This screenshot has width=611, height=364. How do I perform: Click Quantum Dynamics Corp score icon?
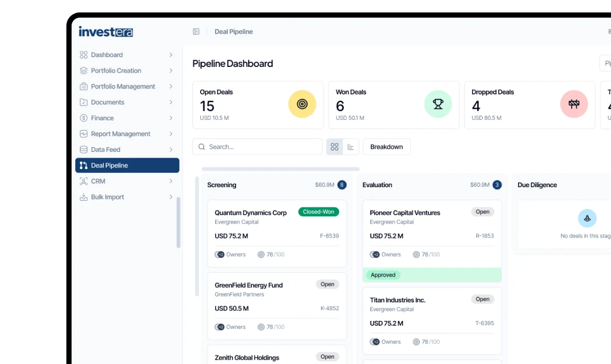(261, 255)
